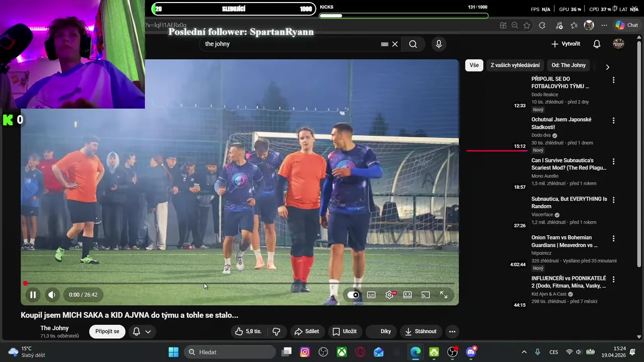Like the video with 5,8 tis. likes
The image size is (644, 362).
[x=249, y=331]
